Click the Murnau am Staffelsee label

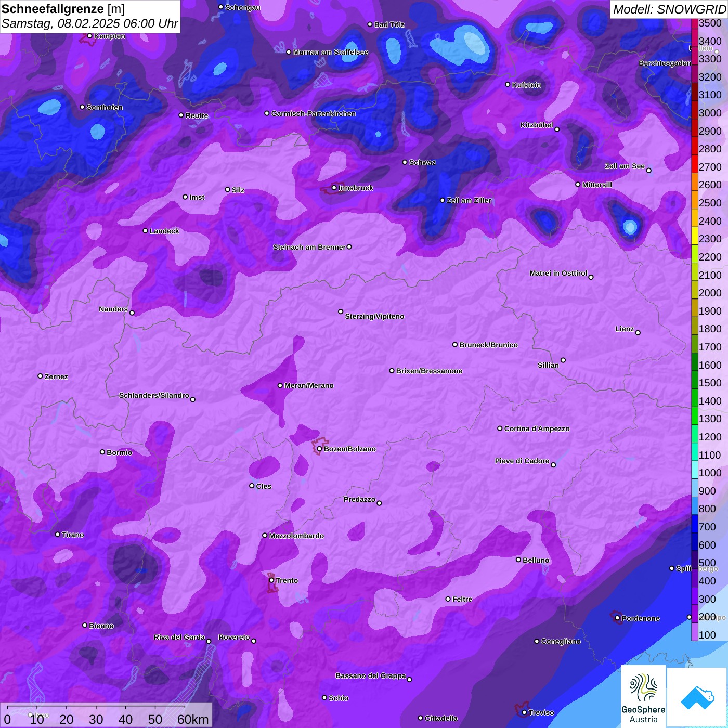point(330,52)
